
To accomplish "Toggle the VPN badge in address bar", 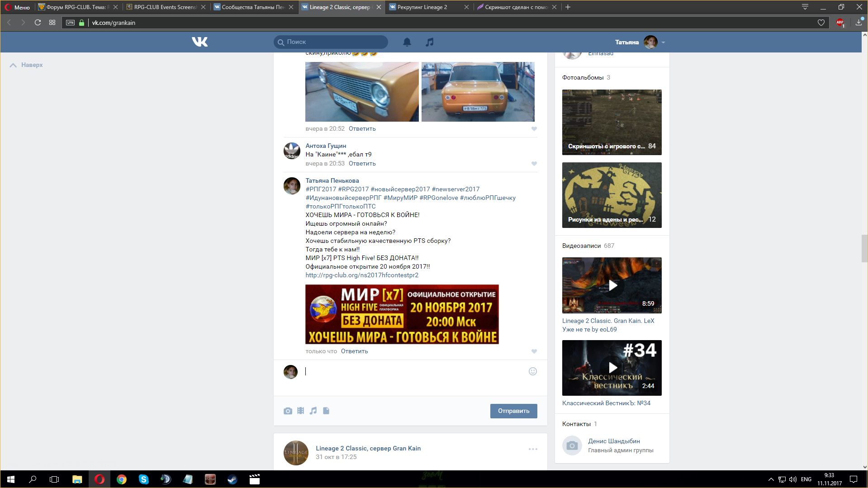I will click(x=70, y=23).
